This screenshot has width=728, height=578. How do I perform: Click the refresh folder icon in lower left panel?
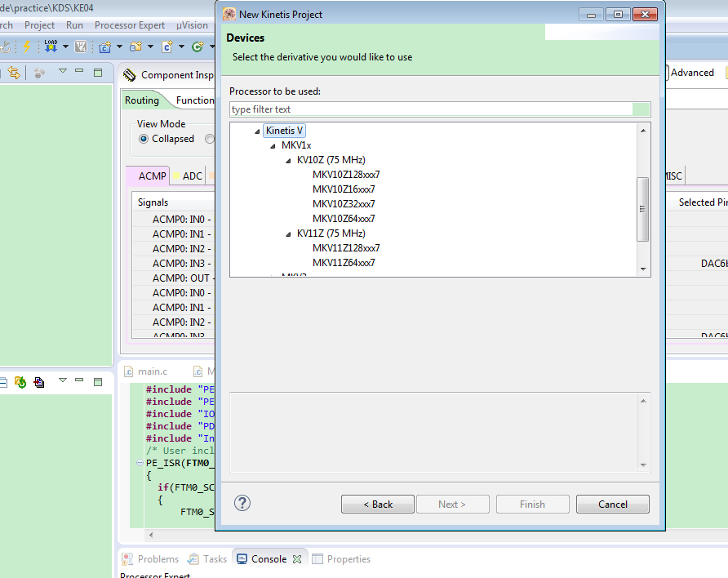click(x=20, y=382)
